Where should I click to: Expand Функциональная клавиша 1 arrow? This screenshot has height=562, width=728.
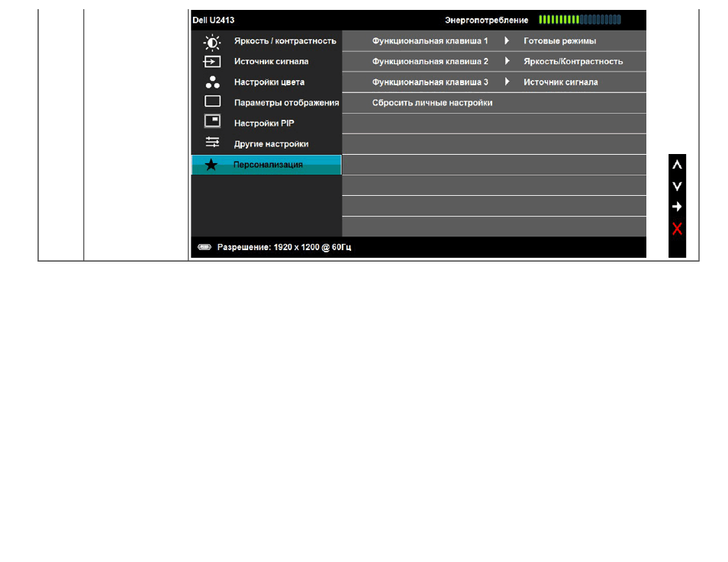click(x=507, y=41)
